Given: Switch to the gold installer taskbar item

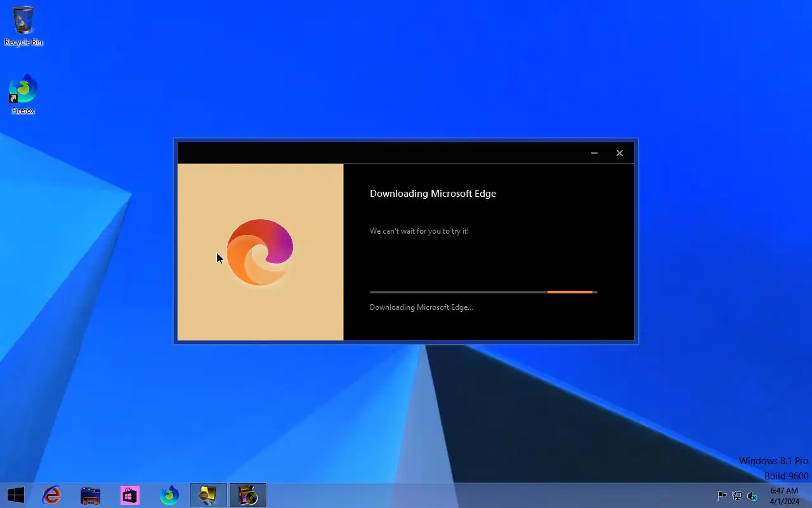Looking at the screenshot, I should click(x=209, y=495).
